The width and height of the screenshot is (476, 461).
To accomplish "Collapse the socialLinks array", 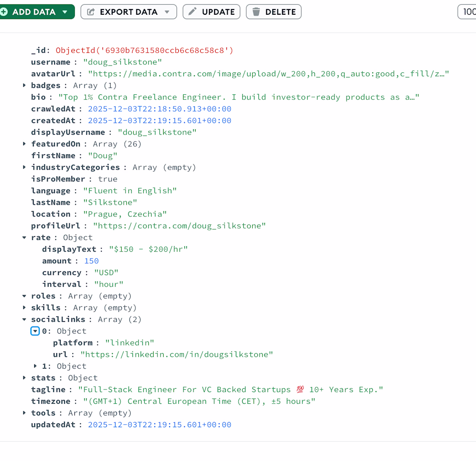I will [x=24, y=319].
